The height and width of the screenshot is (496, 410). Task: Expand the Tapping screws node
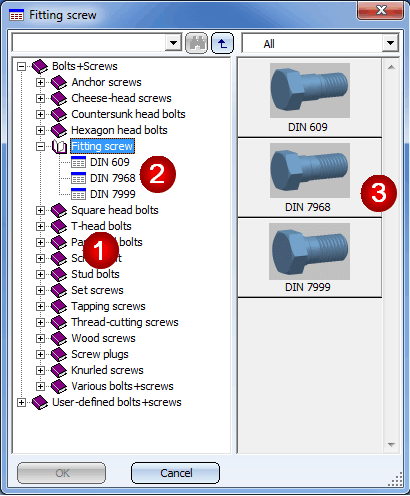pyautogui.click(x=40, y=306)
